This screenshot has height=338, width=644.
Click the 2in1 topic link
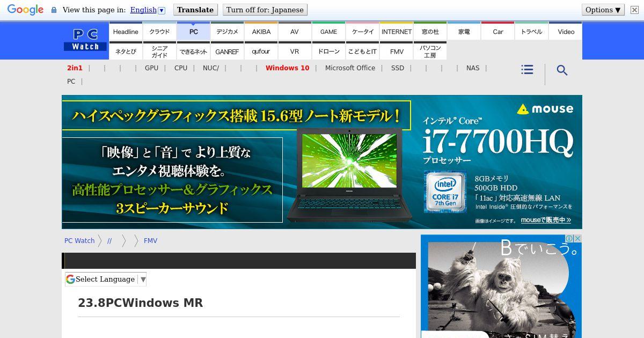click(75, 68)
